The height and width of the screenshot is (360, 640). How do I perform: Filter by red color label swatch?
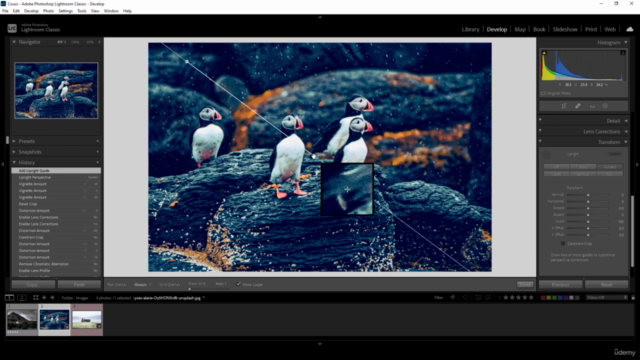click(x=543, y=298)
